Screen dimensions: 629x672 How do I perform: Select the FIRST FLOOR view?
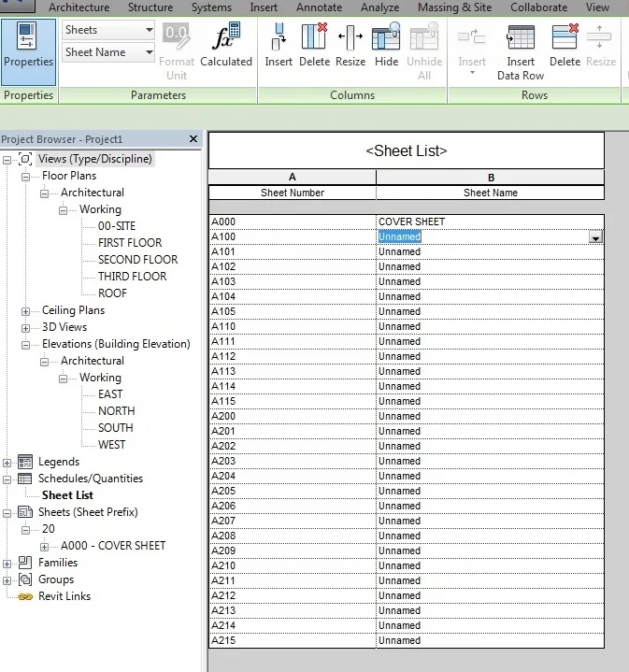[130, 243]
